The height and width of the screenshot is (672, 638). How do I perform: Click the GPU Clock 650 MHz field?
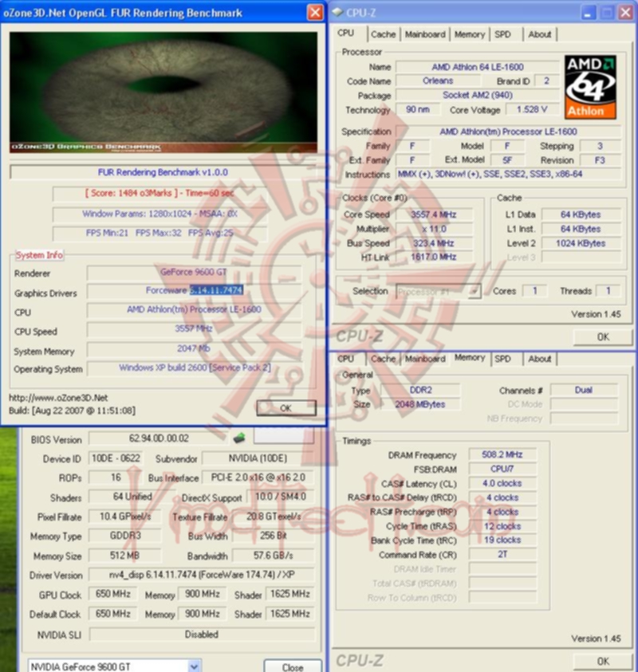click(112, 594)
